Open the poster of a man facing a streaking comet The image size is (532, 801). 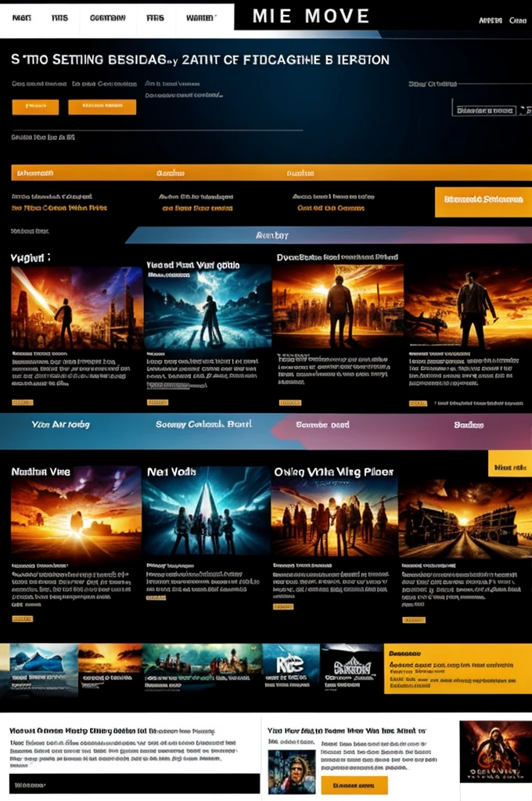click(77, 307)
